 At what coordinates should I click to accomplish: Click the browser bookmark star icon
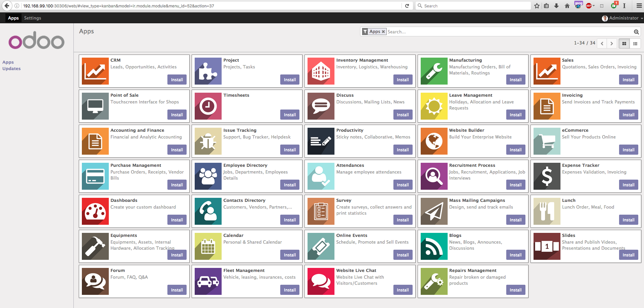point(537,6)
